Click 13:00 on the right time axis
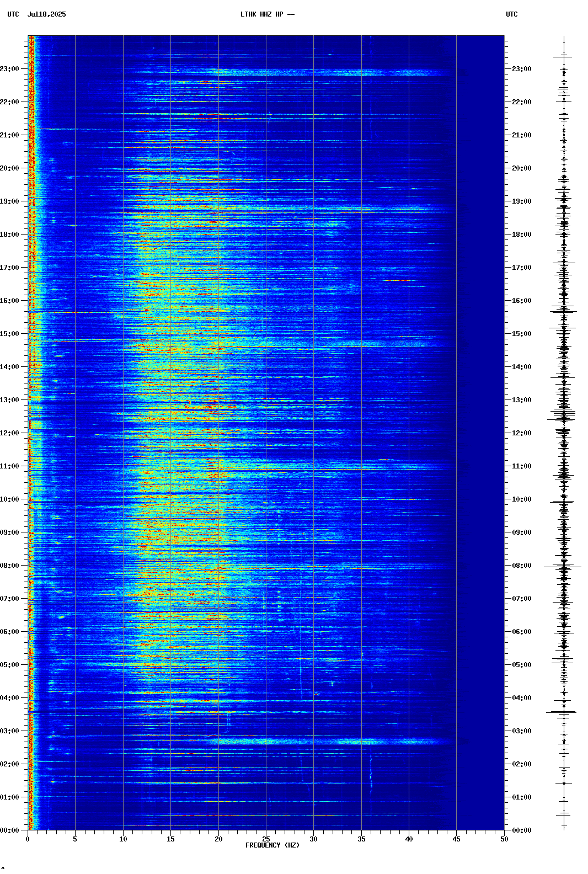Image resolution: width=588 pixels, height=874 pixels. [x=522, y=400]
